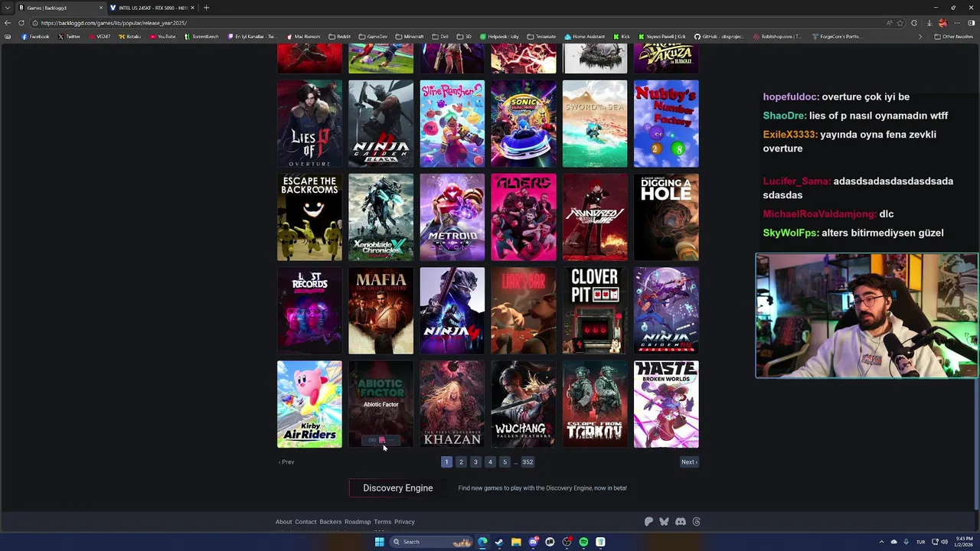This screenshot has width=980, height=551.
Task: Open Nubby's Number Factory cover
Action: 666,123
